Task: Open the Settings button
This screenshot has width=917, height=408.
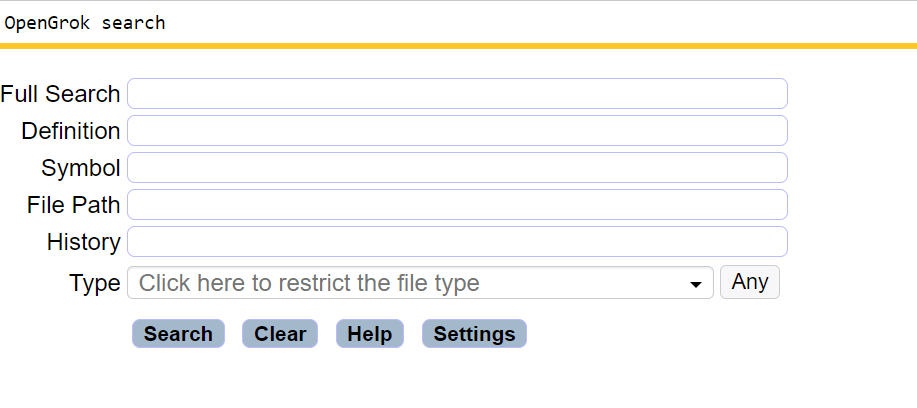Action: coord(474,334)
